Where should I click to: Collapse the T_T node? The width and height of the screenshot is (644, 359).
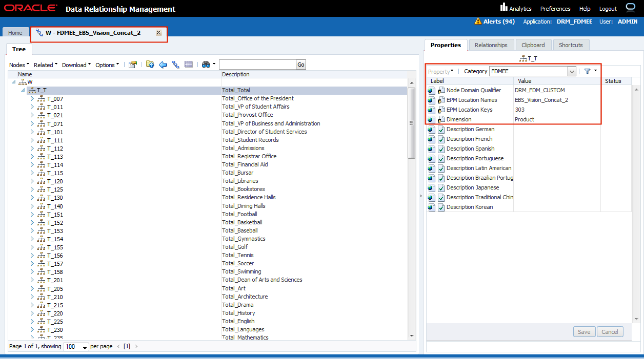tap(23, 90)
